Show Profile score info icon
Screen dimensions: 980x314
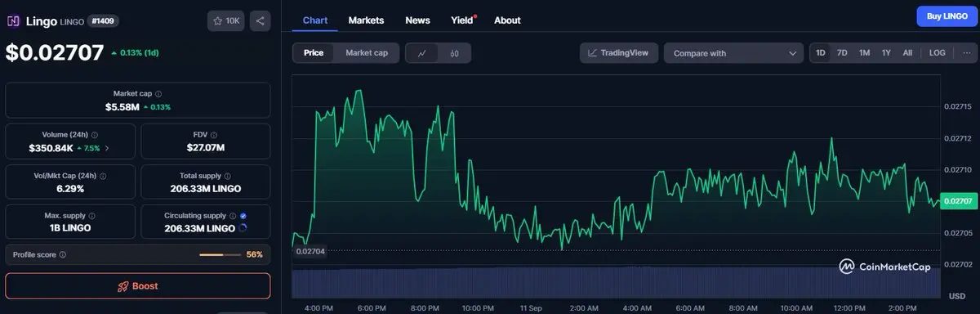point(63,255)
